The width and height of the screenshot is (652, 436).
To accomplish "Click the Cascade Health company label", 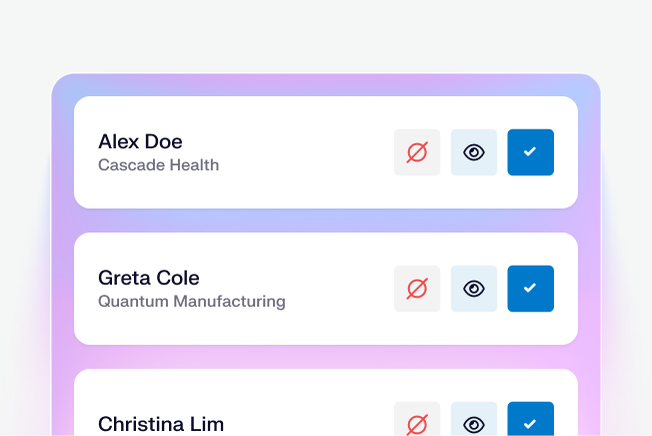I will coord(158,165).
